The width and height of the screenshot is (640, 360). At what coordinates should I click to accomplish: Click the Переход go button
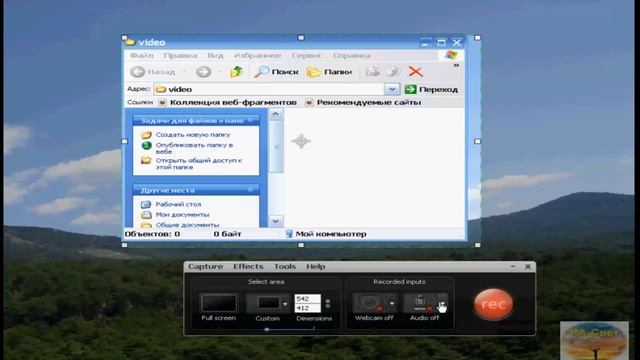point(431,89)
